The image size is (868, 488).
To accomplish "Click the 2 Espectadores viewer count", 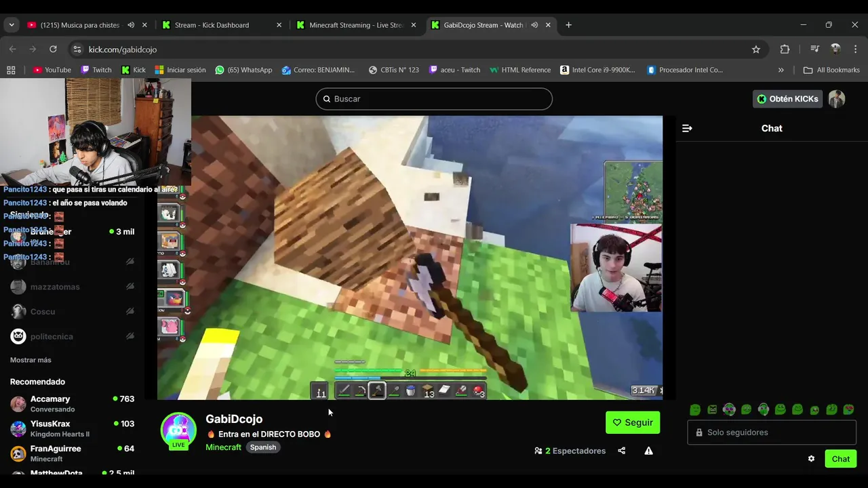I will click(570, 451).
